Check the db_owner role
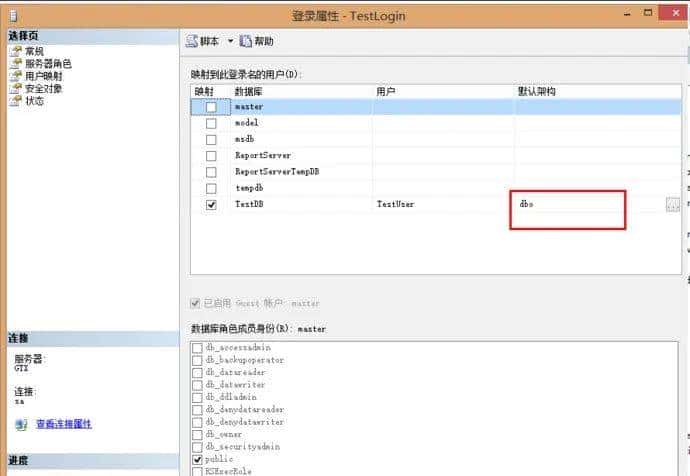The width and height of the screenshot is (690, 476). pos(197,435)
